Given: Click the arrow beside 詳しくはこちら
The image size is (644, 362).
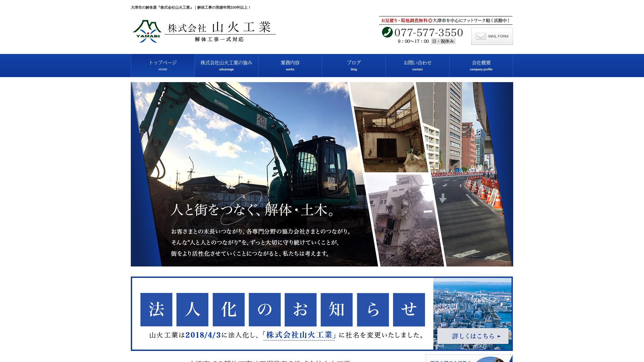Looking at the screenshot, I should click(499, 336).
